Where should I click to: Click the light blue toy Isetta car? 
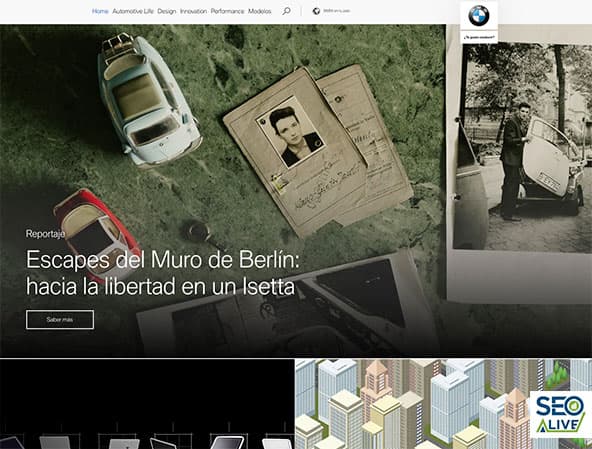coord(148,100)
